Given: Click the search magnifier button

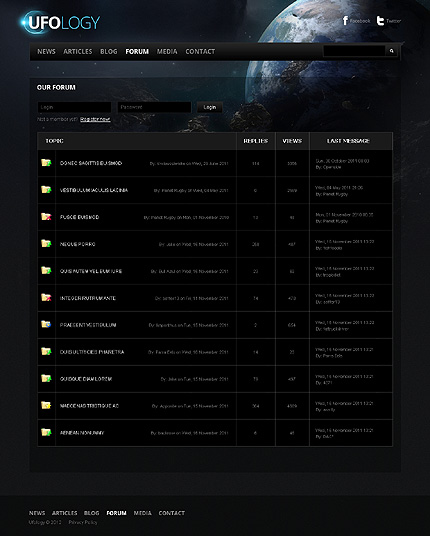Looking at the screenshot, I should pos(391,51).
